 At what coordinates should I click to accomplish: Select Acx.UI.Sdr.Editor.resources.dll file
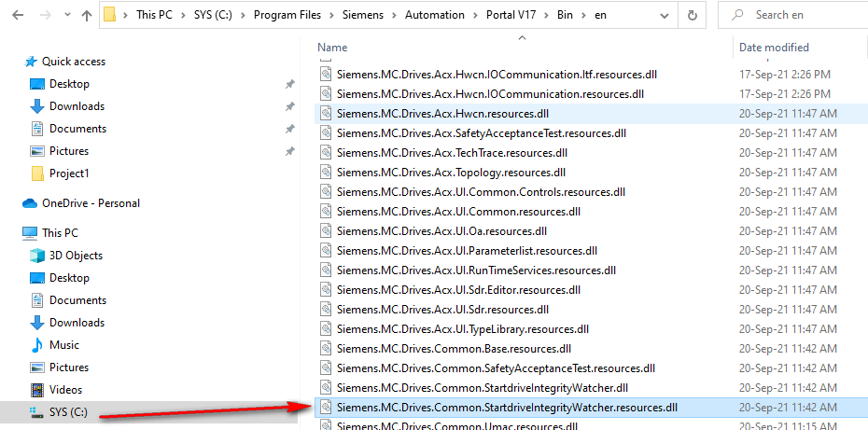tap(458, 289)
